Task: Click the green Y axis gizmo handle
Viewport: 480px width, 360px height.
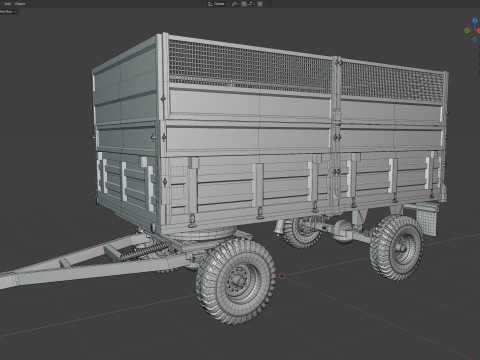Action: (467, 30)
